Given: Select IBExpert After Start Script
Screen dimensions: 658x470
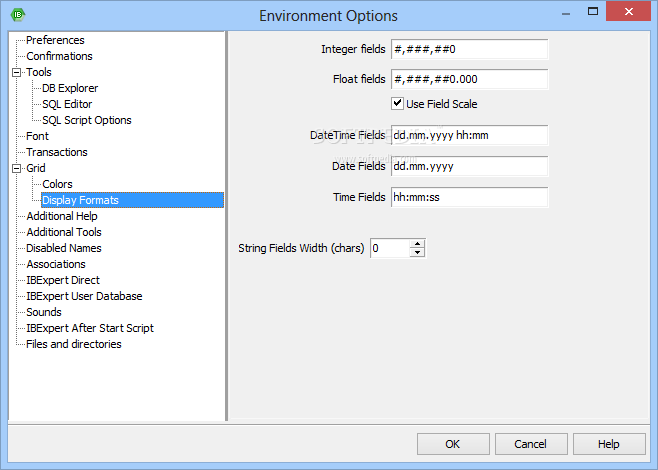Looking at the screenshot, I should tap(90, 328).
